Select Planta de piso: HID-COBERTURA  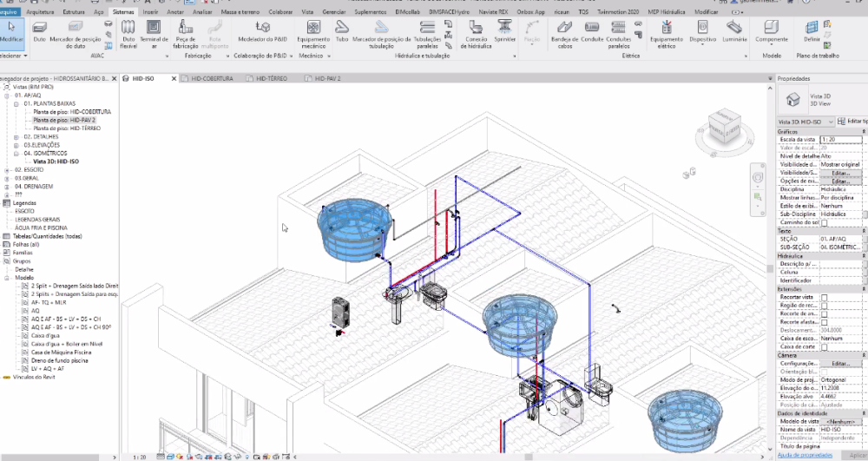[x=72, y=112]
